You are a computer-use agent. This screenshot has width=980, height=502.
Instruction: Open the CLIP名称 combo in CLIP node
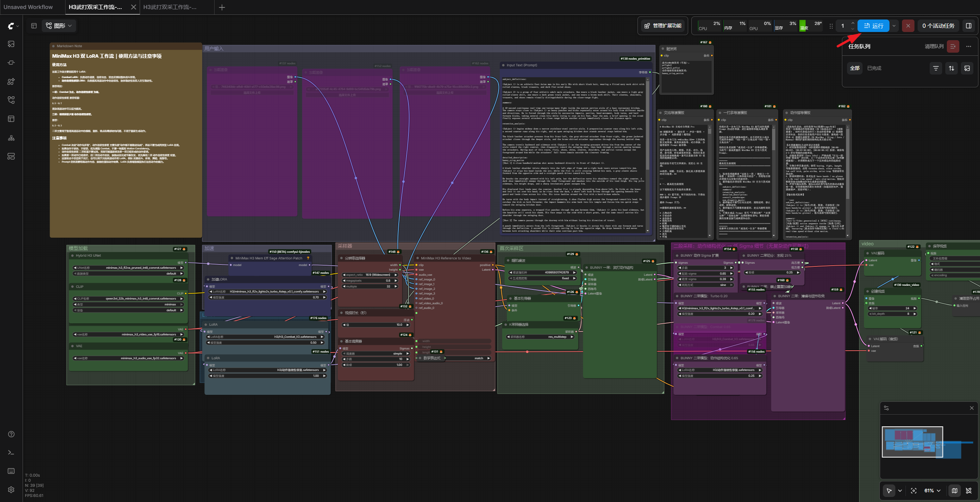click(x=128, y=299)
